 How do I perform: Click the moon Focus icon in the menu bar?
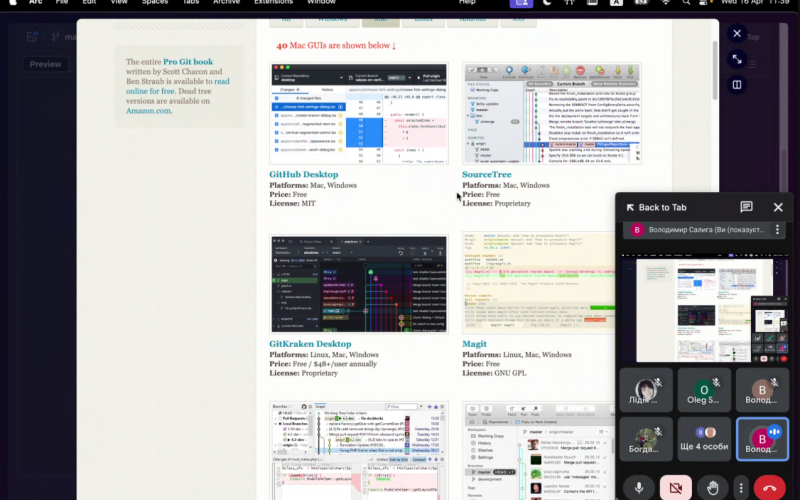pos(546,3)
